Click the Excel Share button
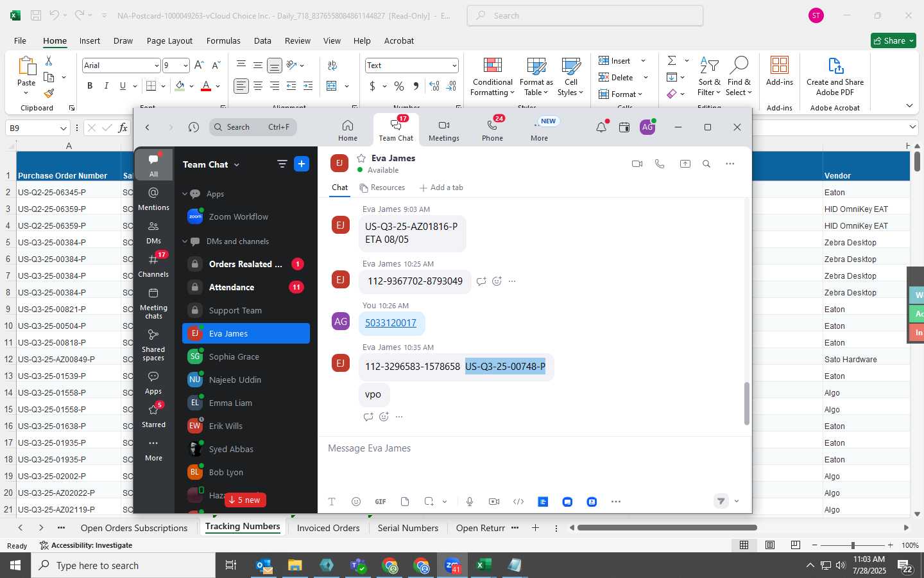 point(893,40)
